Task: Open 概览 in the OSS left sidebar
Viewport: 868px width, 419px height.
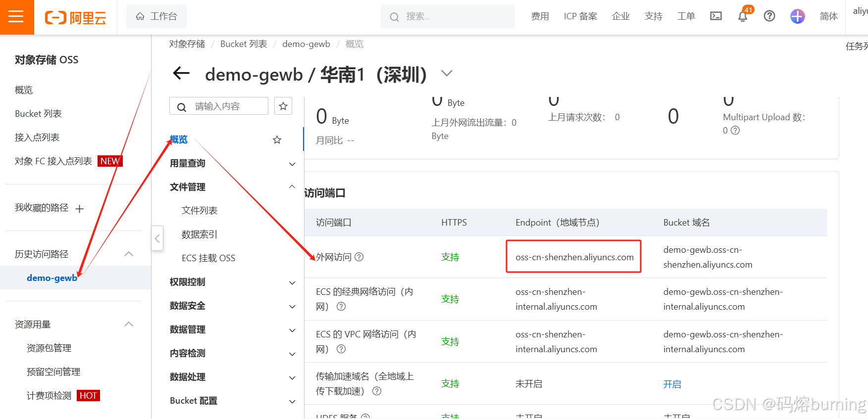Action: point(24,90)
